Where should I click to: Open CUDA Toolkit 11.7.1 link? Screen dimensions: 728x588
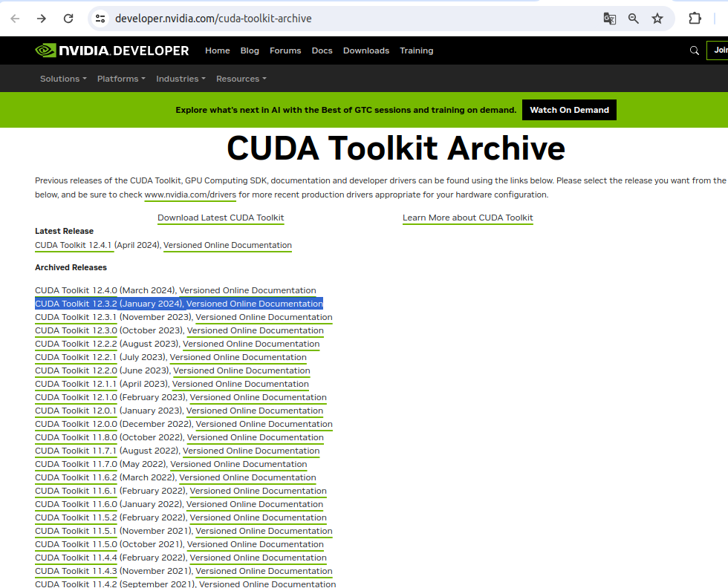tap(76, 451)
